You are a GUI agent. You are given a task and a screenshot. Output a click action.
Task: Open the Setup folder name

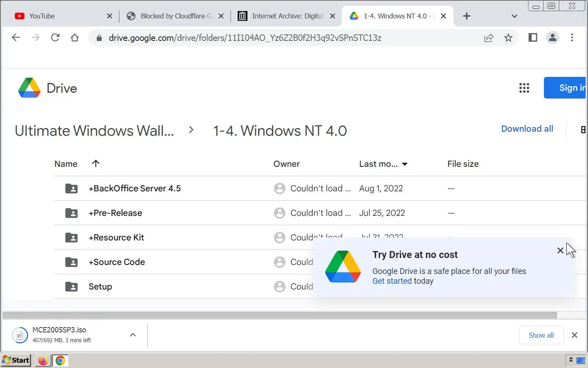click(x=100, y=287)
